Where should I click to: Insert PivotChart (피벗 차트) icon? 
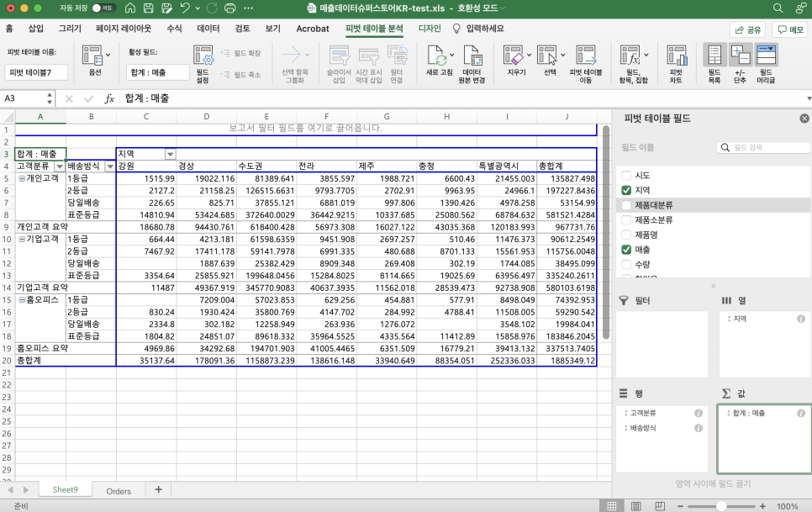click(677, 55)
